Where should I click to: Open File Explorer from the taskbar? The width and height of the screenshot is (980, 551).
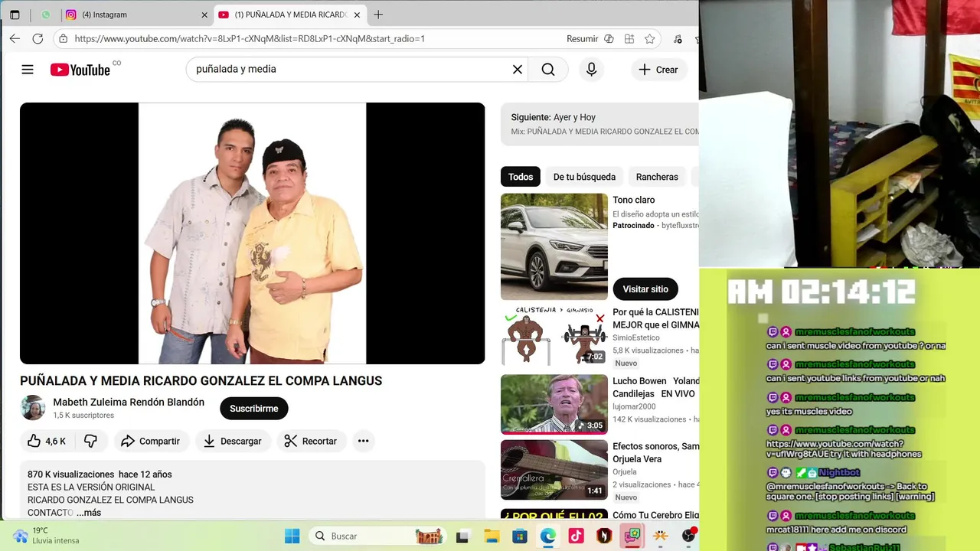click(x=492, y=536)
